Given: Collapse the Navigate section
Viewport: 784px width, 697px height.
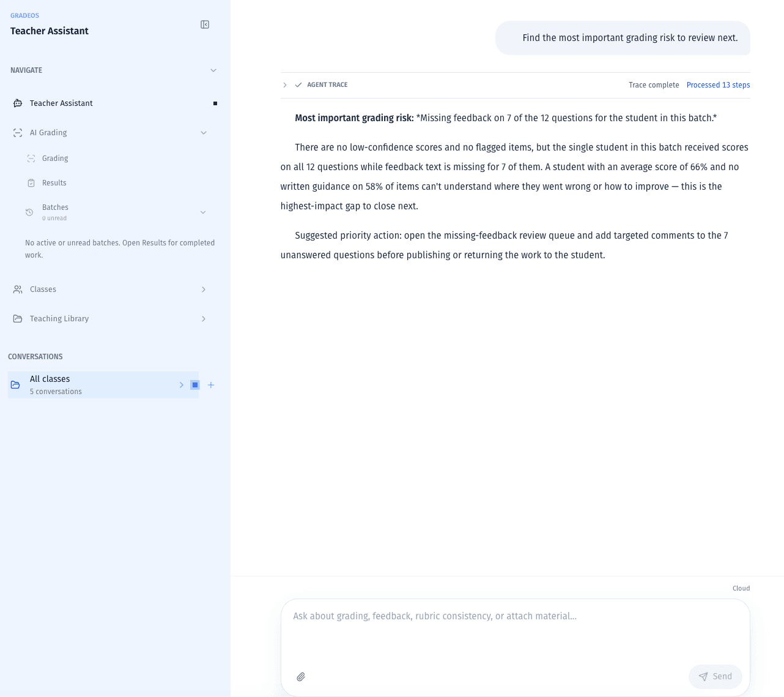Looking at the screenshot, I should coord(213,70).
